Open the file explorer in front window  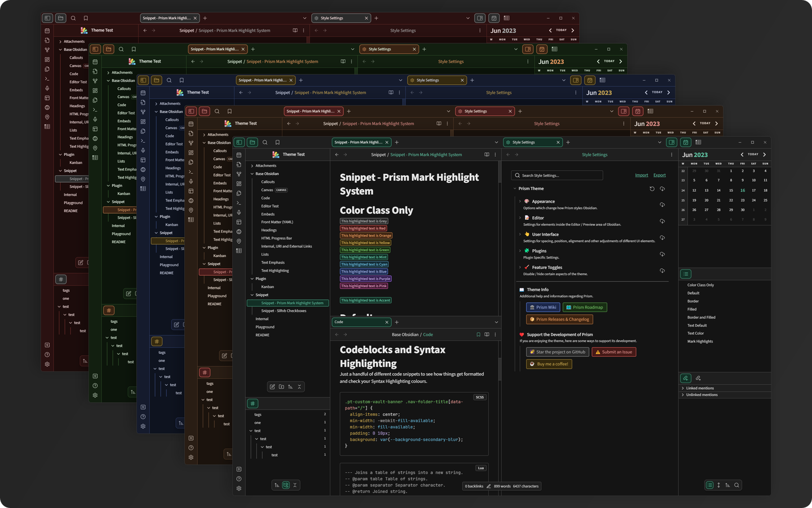[252, 142]
